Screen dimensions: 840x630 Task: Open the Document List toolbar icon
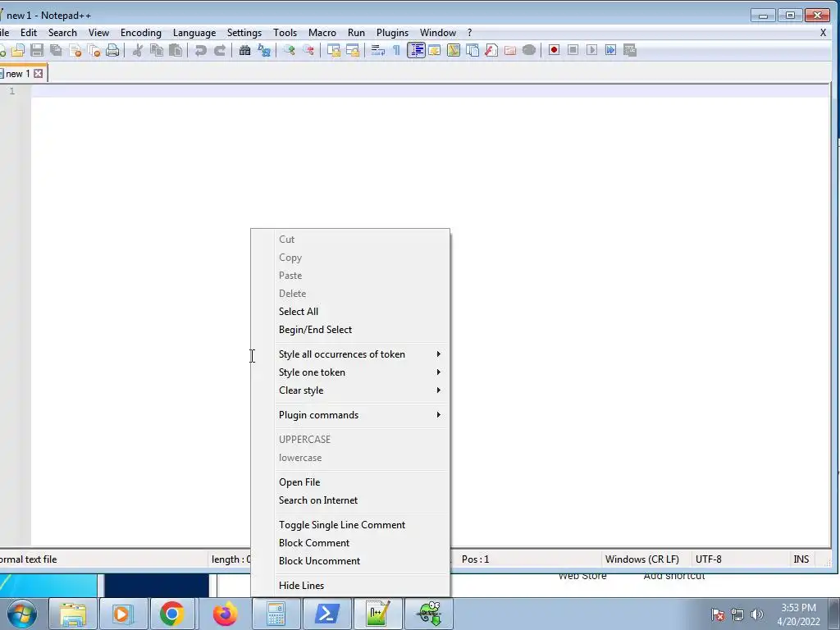(472, 50)
